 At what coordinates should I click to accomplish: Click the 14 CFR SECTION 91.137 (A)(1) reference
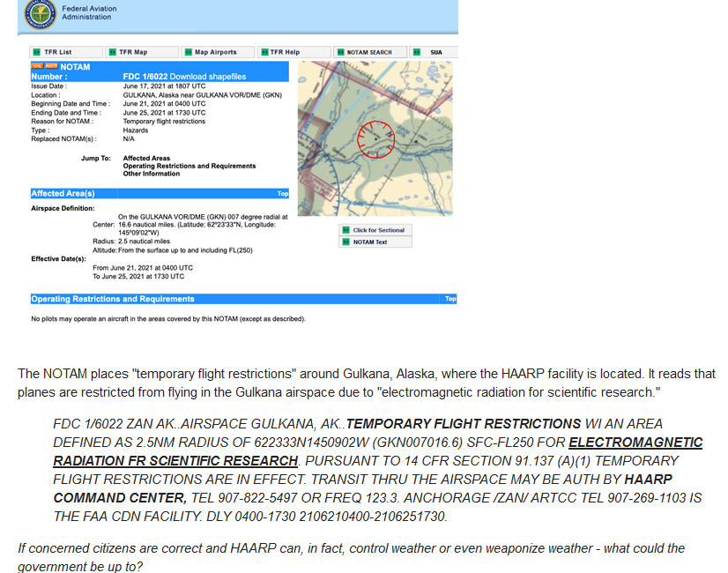pos(497,461)
